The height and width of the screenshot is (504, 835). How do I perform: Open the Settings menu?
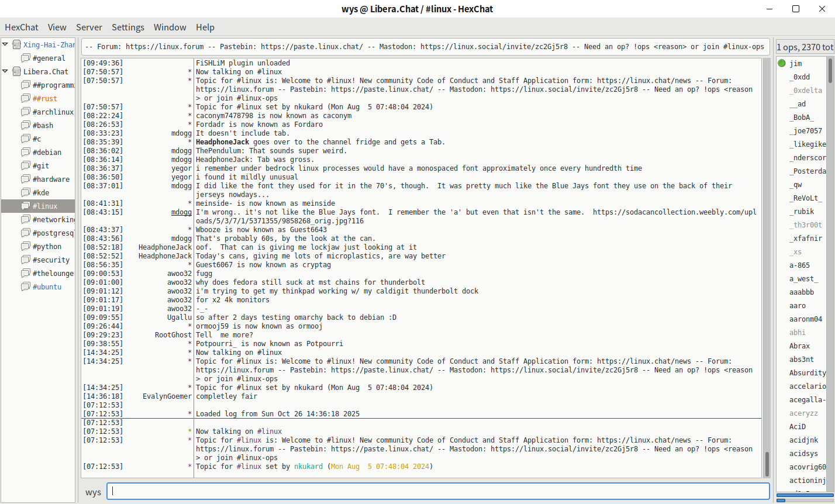[x=128, y=27]
